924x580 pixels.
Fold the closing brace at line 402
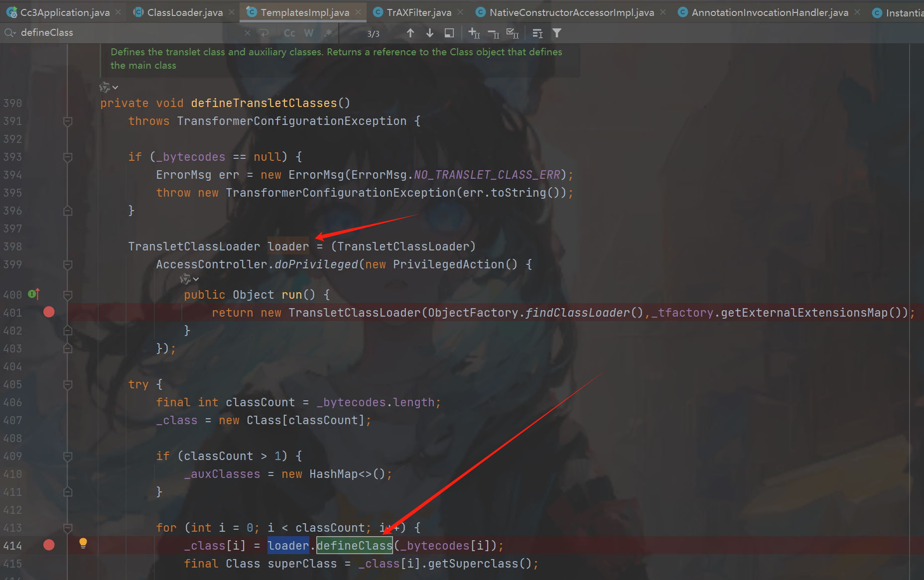point(68,331)
